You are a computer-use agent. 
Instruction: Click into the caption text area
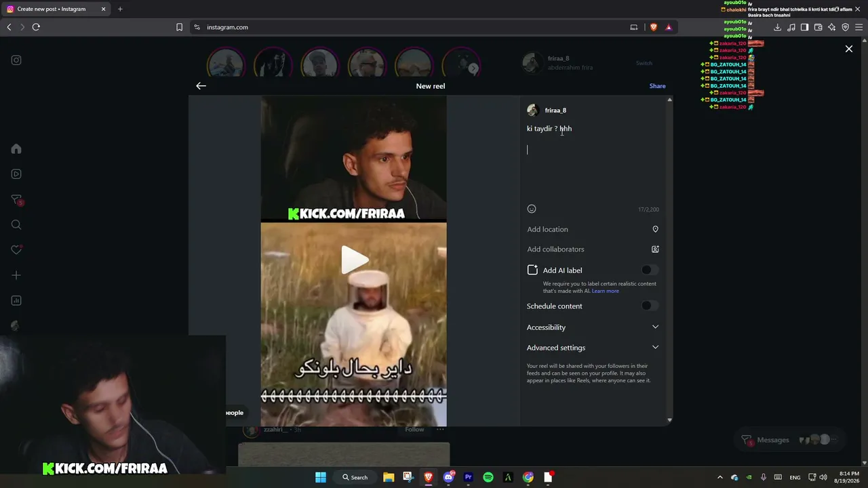click(593, 161)
